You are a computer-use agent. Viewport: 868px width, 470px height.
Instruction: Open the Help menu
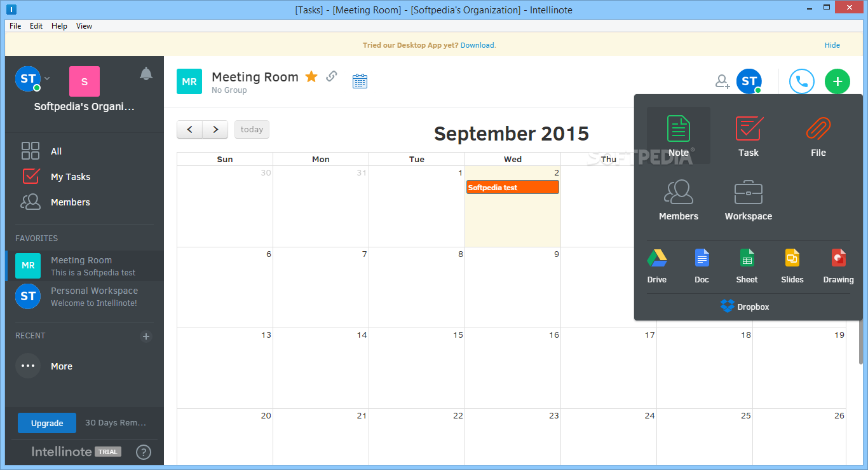(59, 26)
